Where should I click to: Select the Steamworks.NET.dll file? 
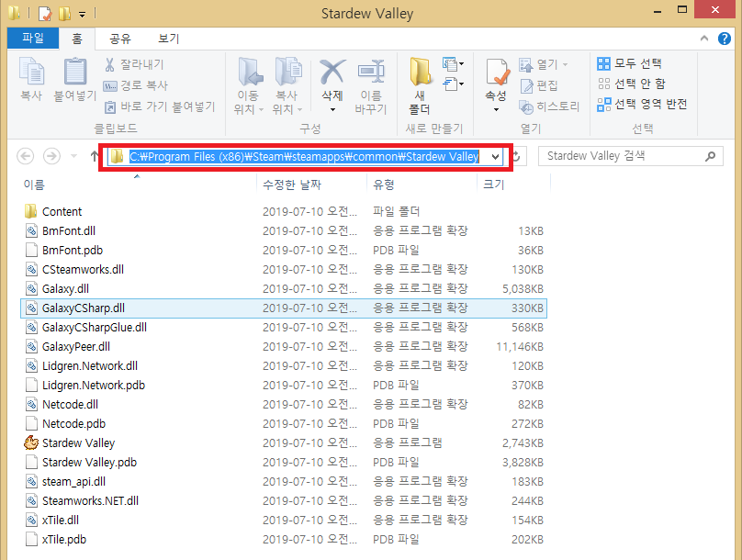tap(284, 501)
